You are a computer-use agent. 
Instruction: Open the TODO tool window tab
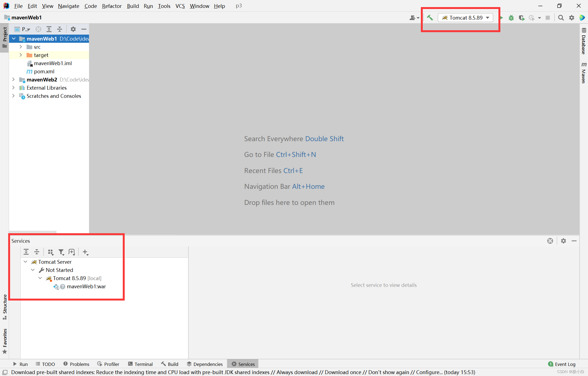[45, 364]
